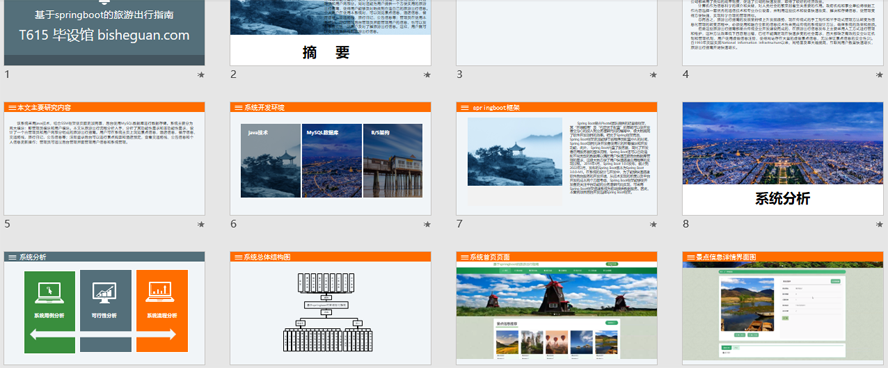Image resolution: width=888 pixels, height=368 pixels.
Task: Click the transition star icon under slide 3
Action: click(x=653, y=75)
